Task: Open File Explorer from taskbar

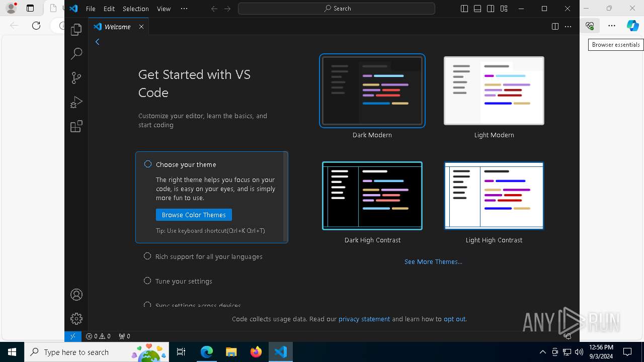Action: click(x=231, y=352)
